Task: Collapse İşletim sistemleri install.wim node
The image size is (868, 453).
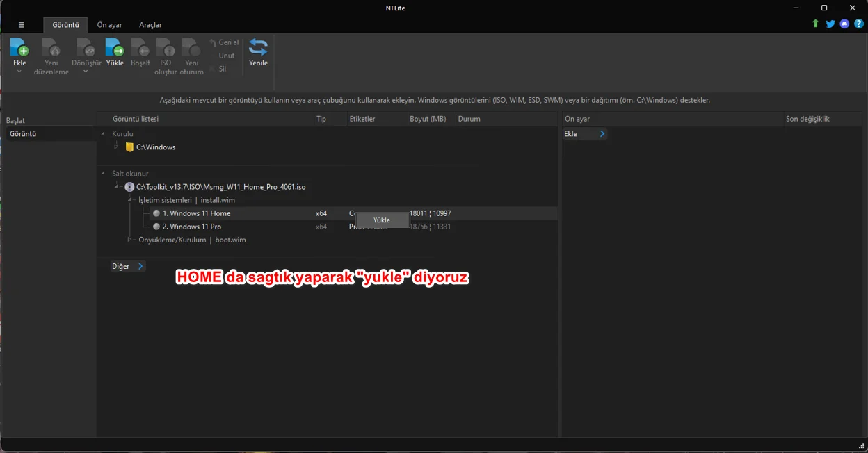Action: (x=130, y=199)
